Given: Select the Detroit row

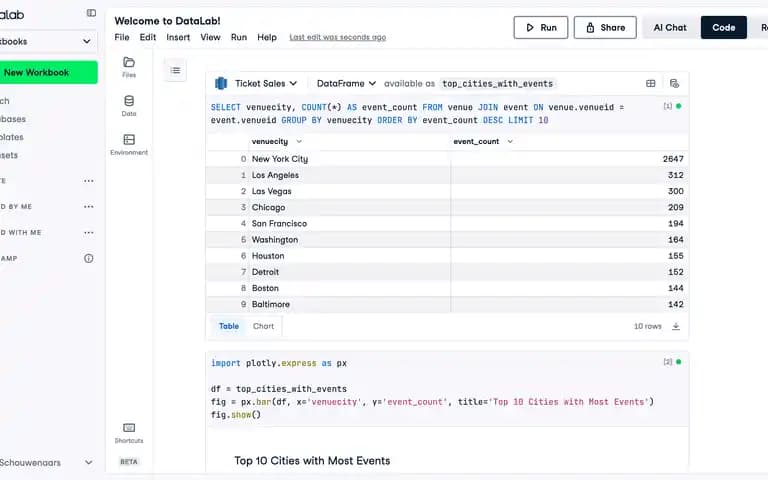Looking at the screenshot, I should (x=447, y=272).
